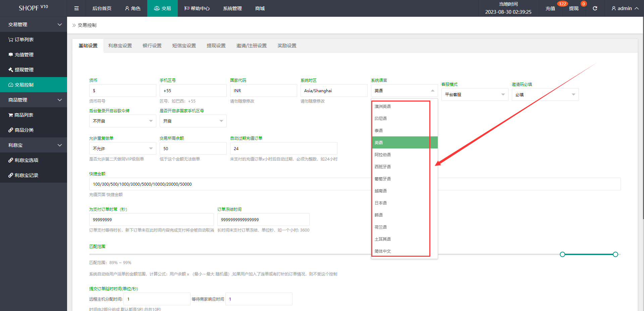Open 商品分类 in the sidebar
Screen dimensions: 644x311
[x=21, y=130]
